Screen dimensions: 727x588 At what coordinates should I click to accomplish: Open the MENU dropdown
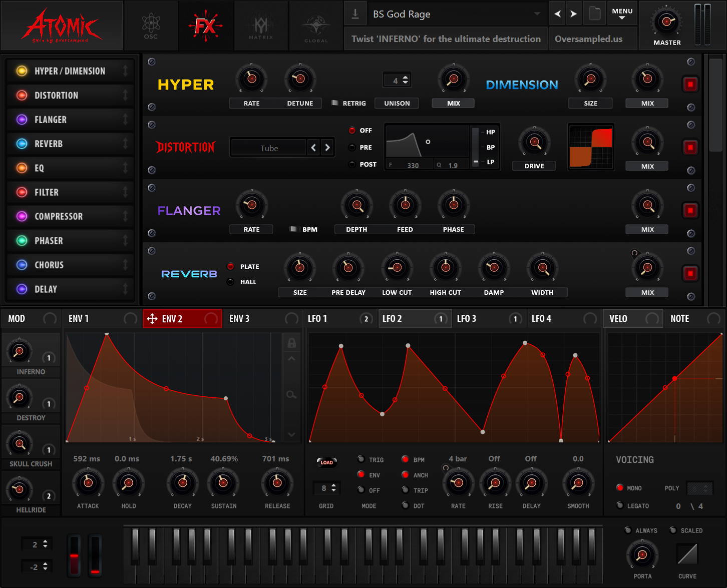pos(622,14)
